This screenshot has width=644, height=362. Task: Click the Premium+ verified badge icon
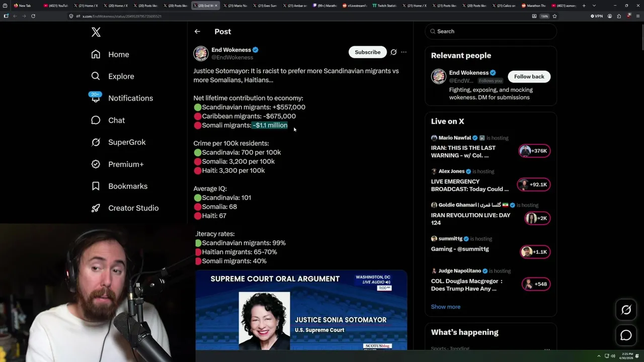96,164
